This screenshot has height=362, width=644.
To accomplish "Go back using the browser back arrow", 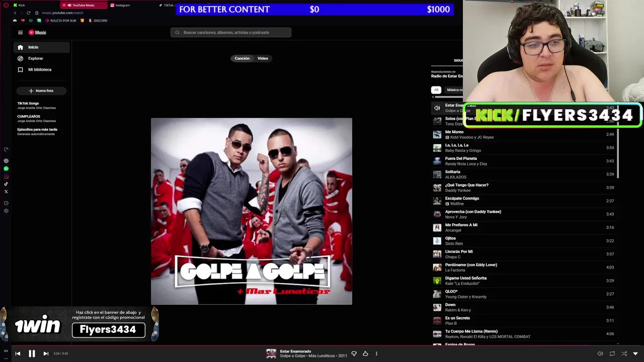I will tap(15, 13).
